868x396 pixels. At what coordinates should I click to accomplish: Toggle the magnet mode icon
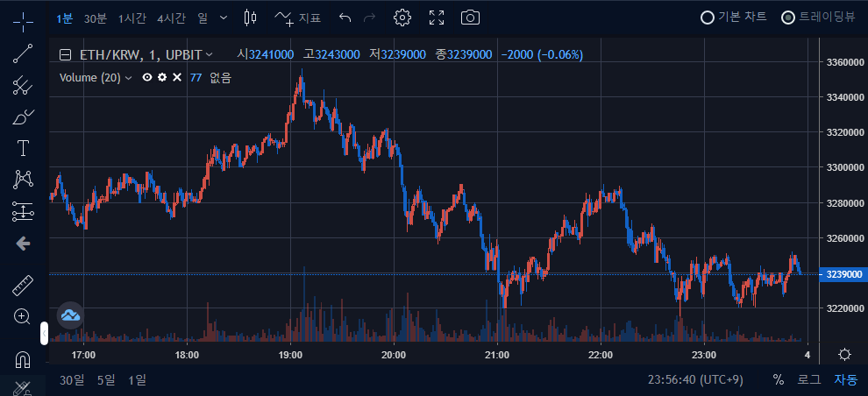[23, 360]
